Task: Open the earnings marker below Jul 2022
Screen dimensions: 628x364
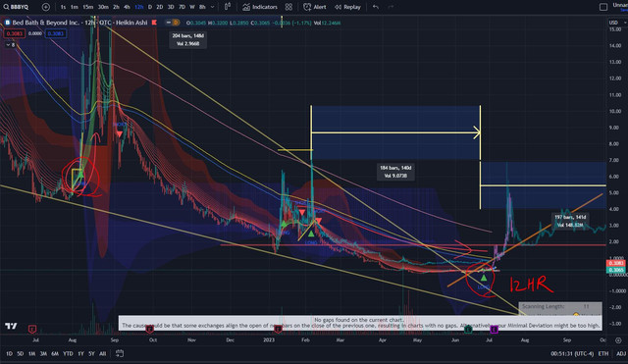Action: pyautogui.click(x=32, y=329)
